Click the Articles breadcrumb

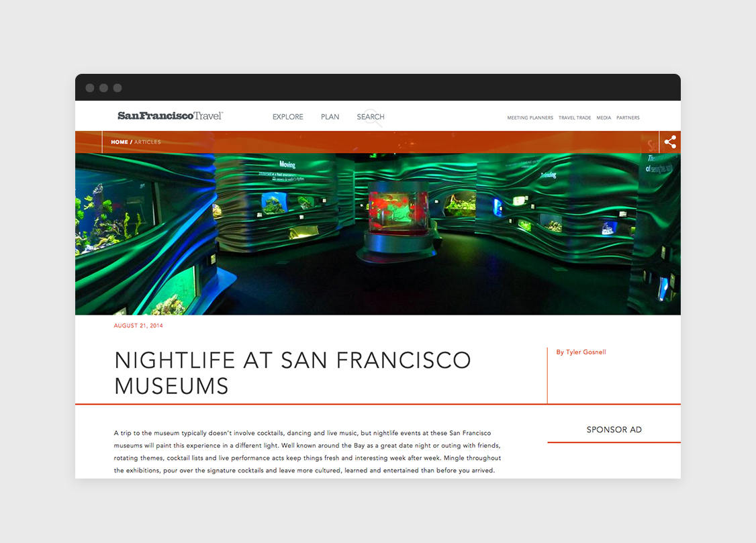point(147,142)
